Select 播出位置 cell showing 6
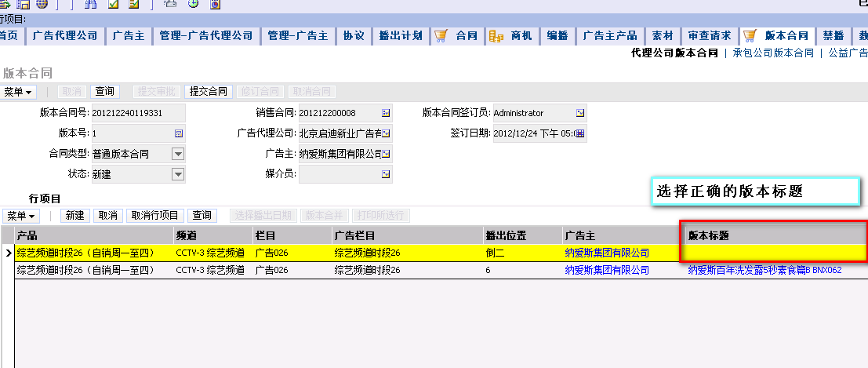Screen dimensions: 868x368 coord(522,271)
